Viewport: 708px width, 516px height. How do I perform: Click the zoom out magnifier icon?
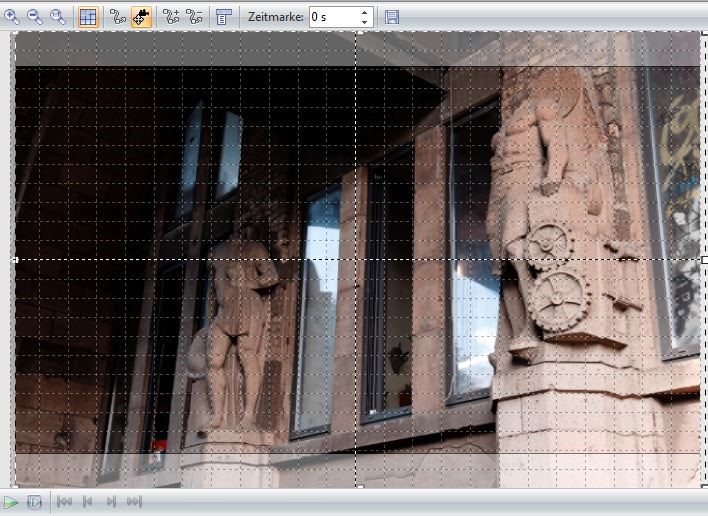[35, 17]
